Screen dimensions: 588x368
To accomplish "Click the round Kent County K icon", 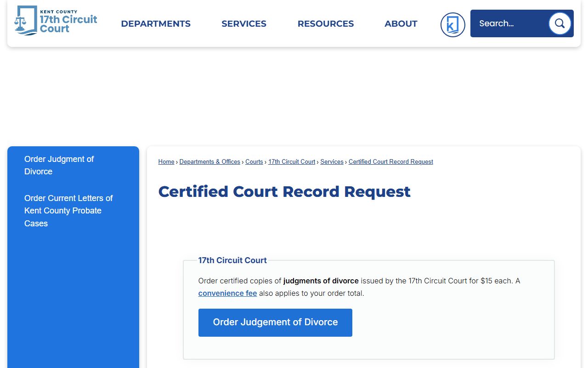I will pyautogui.click(x=452, y=24).
